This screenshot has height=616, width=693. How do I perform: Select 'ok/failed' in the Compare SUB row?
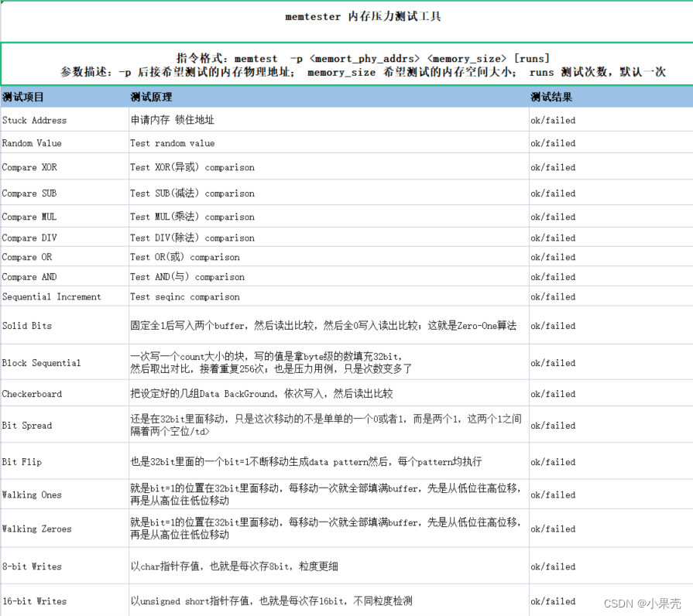[553, 193]
